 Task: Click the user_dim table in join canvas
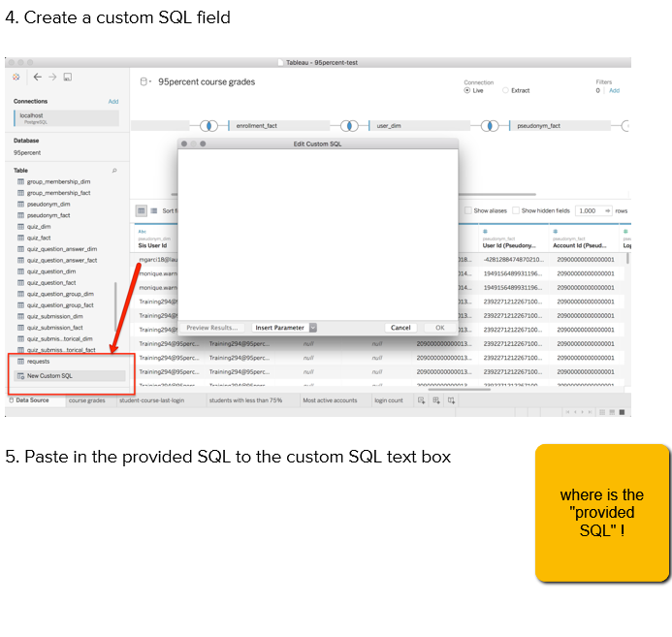coord(420,126)
